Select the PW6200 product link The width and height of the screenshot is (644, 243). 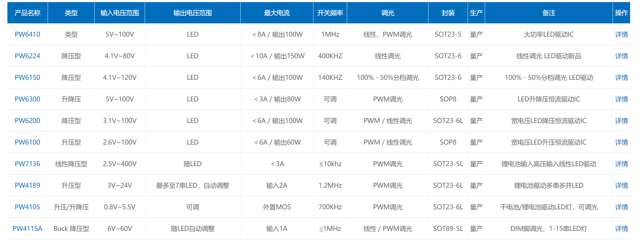pos(28,121)
